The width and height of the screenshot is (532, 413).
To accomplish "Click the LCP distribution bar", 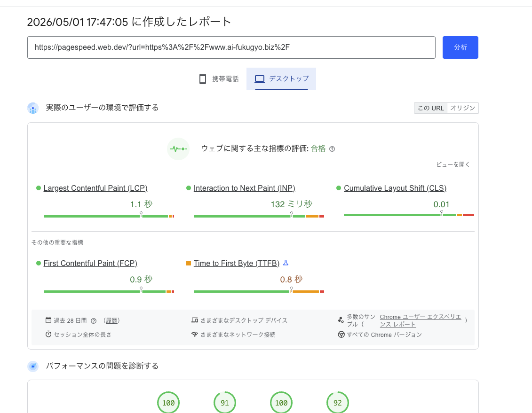I will (109, 216).
